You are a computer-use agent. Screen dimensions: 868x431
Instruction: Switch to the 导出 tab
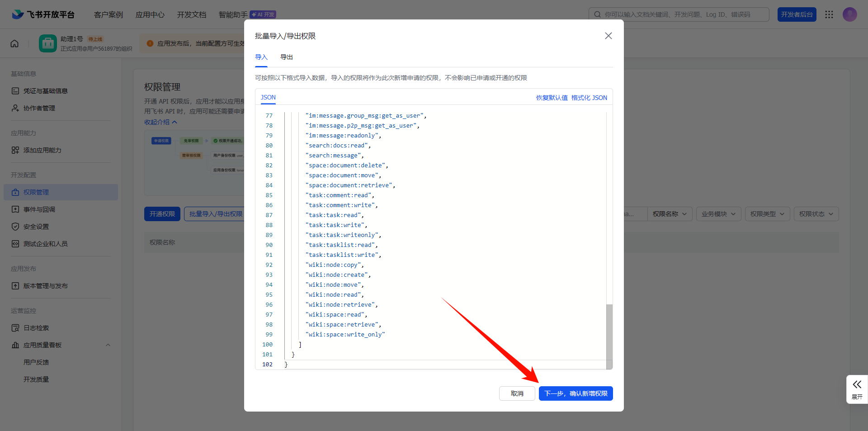(x=286, y=57)
